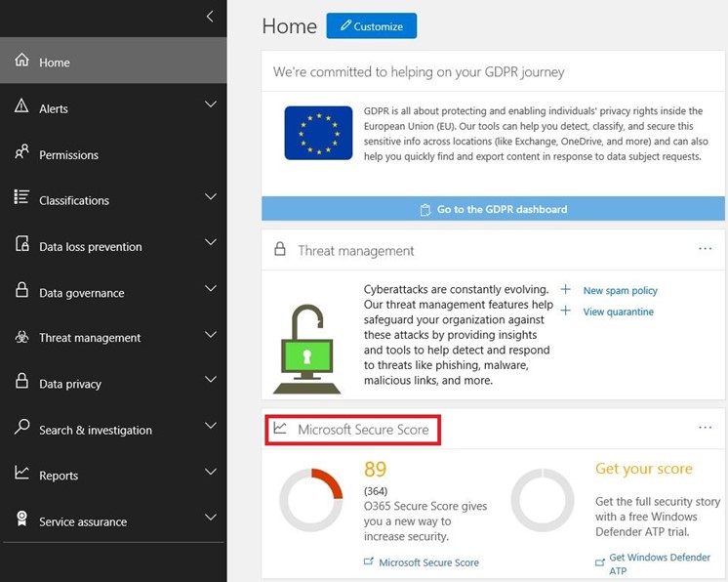The width and height of the screenshot is (728, 582).
Task: Select Data loss prevention in the sidebar
Action: (113, 246)
